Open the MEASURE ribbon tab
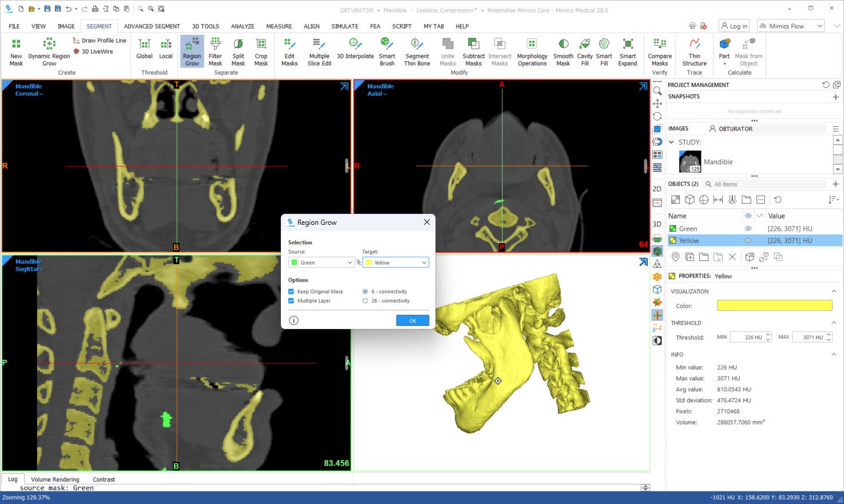 coord(279,26)
